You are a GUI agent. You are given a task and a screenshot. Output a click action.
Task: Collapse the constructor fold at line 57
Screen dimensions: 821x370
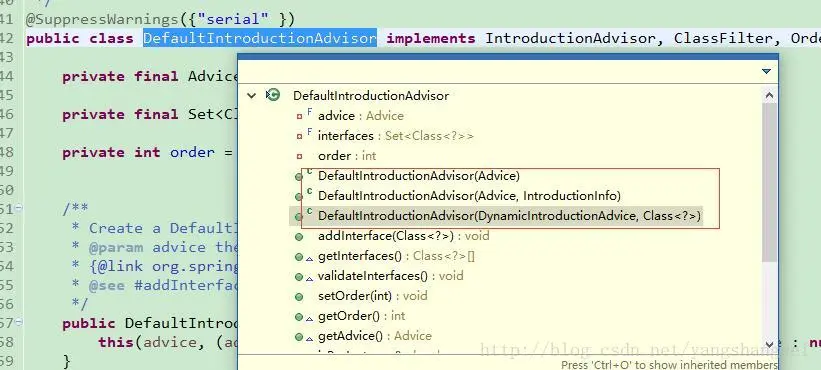pos(18,322)
